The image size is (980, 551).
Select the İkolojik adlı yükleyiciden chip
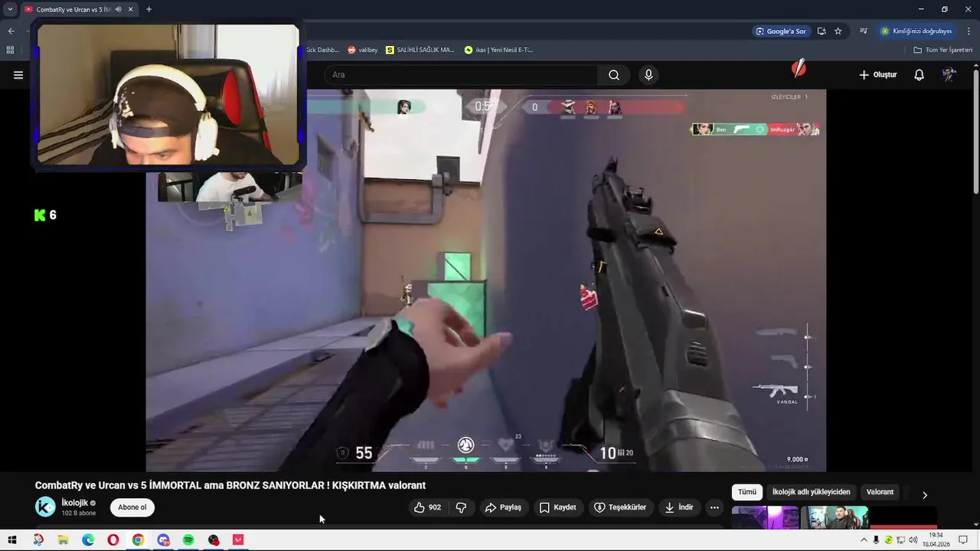(x=811, y=492)
